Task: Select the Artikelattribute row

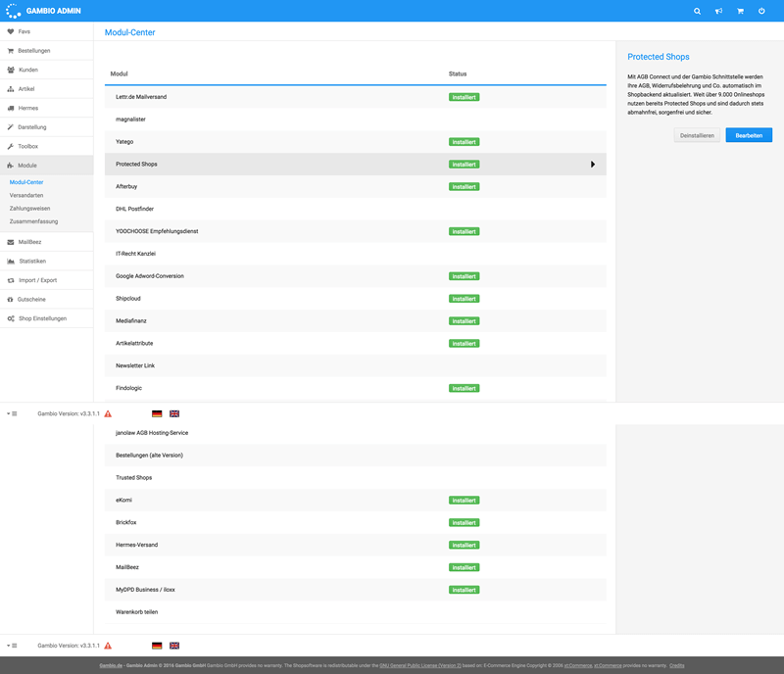Action: click(356, 344)
